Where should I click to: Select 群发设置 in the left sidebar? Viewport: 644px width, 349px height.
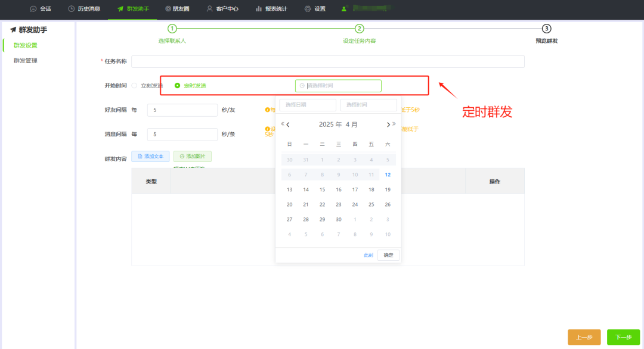click(x=26, y=45)
